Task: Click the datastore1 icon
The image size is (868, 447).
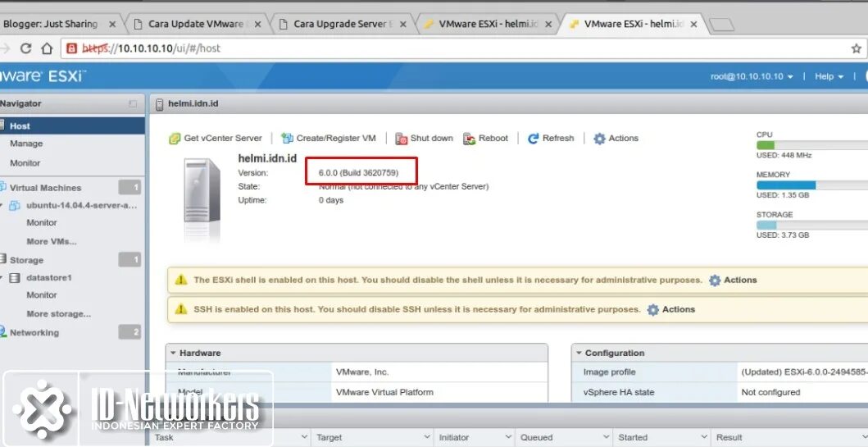Action: (16, 278)
